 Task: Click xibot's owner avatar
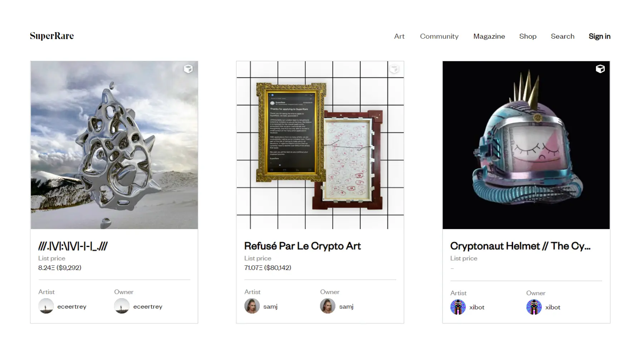pos(534,307)
